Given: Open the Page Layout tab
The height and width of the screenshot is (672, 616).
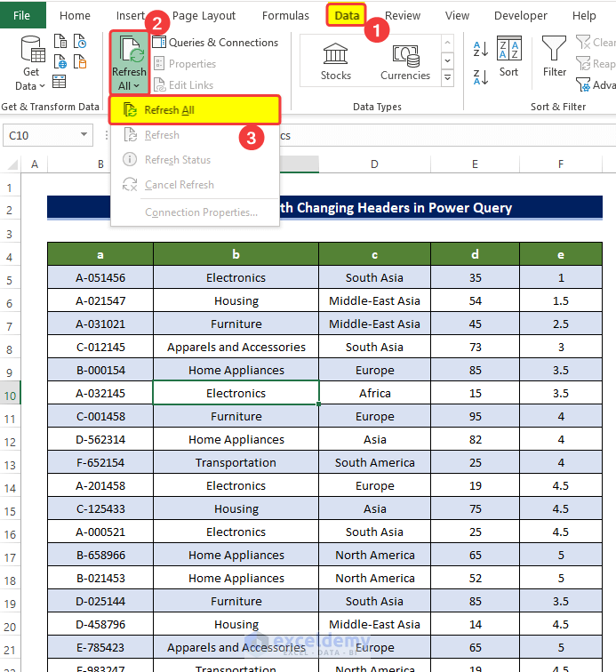Looking at the screenshot, I should 204,16.
